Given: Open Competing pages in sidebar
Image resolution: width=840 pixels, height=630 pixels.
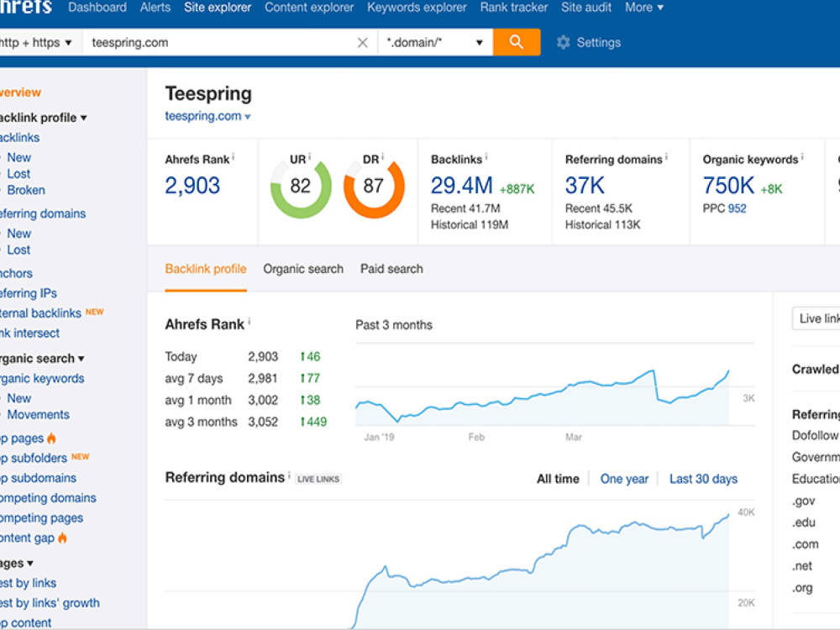Looking at the screenshot, I should (x=42, y=518).
